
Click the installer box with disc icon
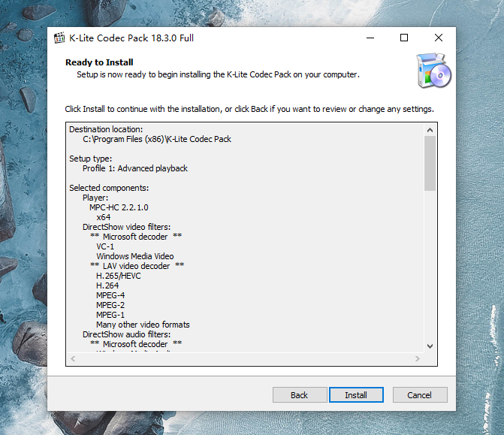[x=433, y=71]
